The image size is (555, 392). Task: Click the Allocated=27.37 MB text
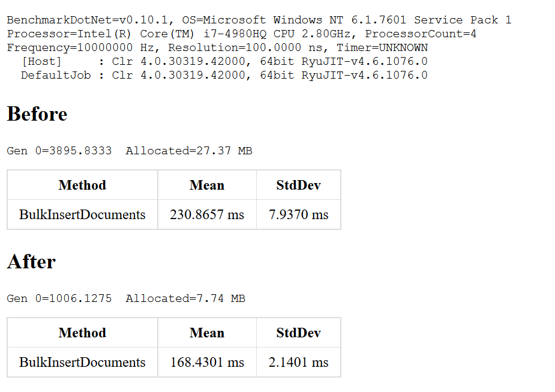(189, 151)
